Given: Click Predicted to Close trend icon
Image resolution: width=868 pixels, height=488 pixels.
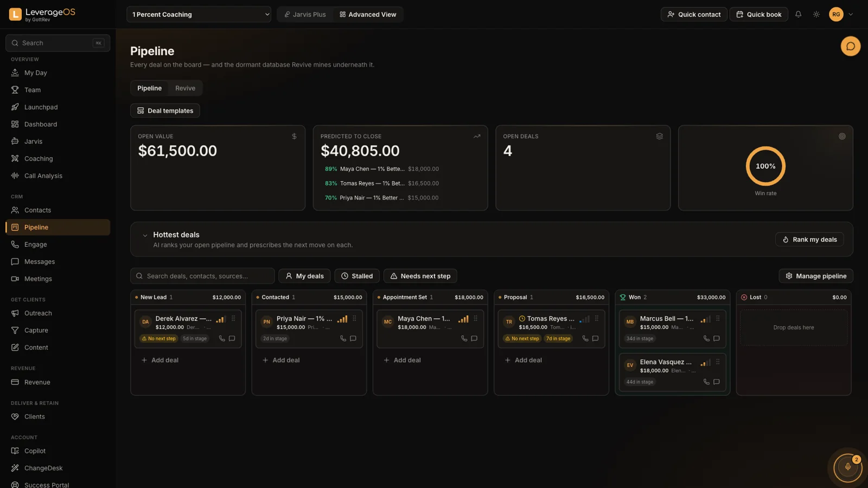Looking at the screenshot, I should pyautogui.click(x=477, y=136).
